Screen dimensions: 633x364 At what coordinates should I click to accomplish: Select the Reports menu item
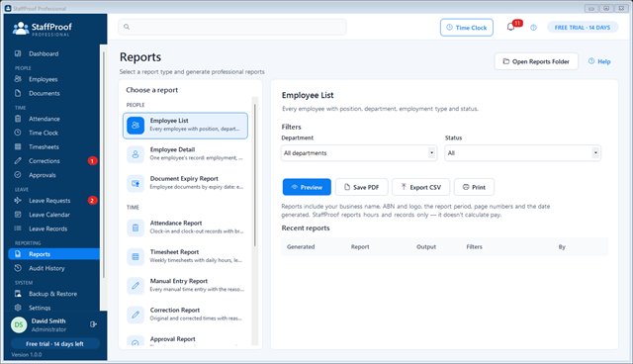click(53, 254)
